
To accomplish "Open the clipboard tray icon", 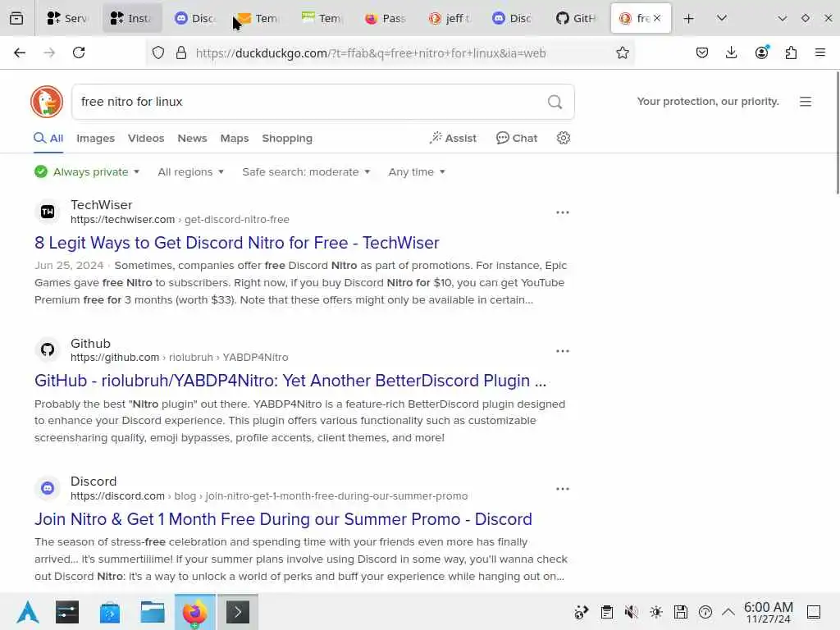I will [606, 612].
